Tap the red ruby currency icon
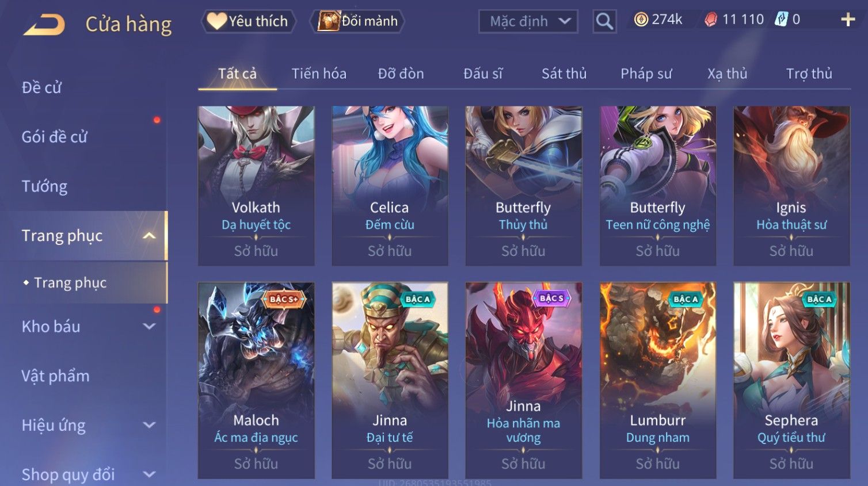 click(x=711, y=20)
